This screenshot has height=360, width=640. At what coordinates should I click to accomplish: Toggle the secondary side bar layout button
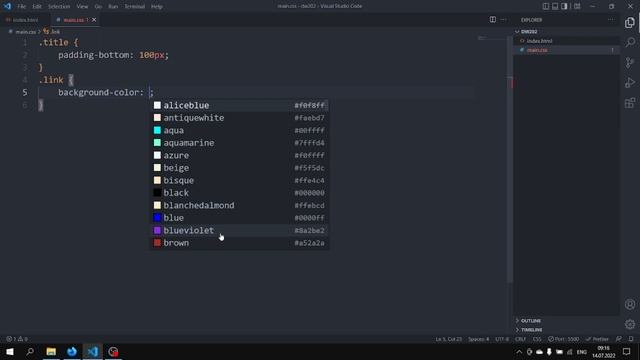[564, 6]
